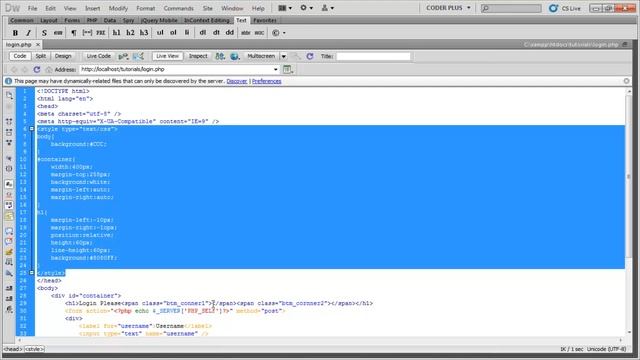Viewport: 640px width, 360px height.
Task: Open the Multiscreen dropdown arrow
Action: click(283, 56)
